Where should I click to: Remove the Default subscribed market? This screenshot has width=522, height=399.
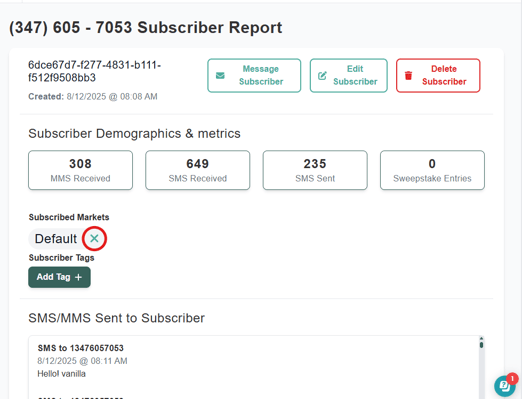tap(94, 238)
